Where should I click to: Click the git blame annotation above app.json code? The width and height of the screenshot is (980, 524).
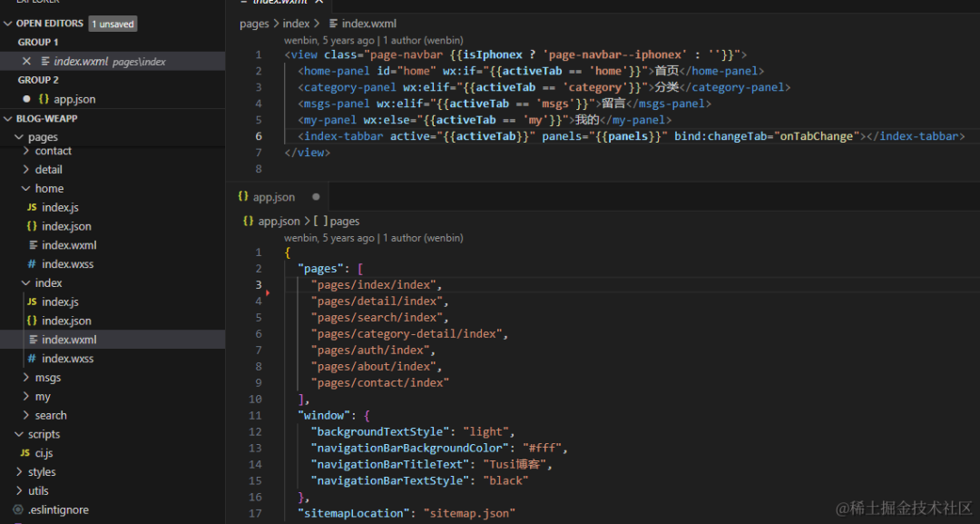click(x=374, y=238)
